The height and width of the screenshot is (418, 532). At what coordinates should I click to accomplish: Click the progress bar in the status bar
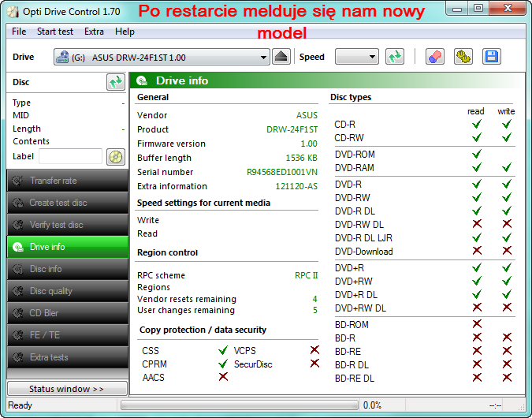click(x=239, y=405)
